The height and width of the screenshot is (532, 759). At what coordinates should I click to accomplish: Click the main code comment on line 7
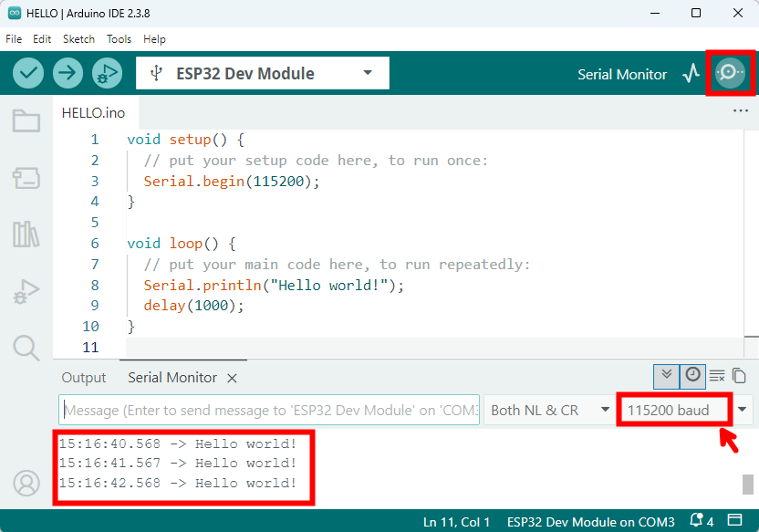[x=337, y=265]
